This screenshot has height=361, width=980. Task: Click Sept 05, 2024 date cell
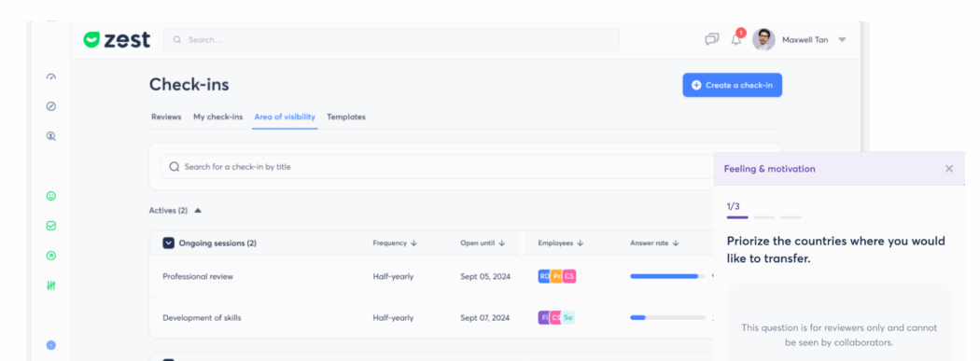tap(485, 276)
